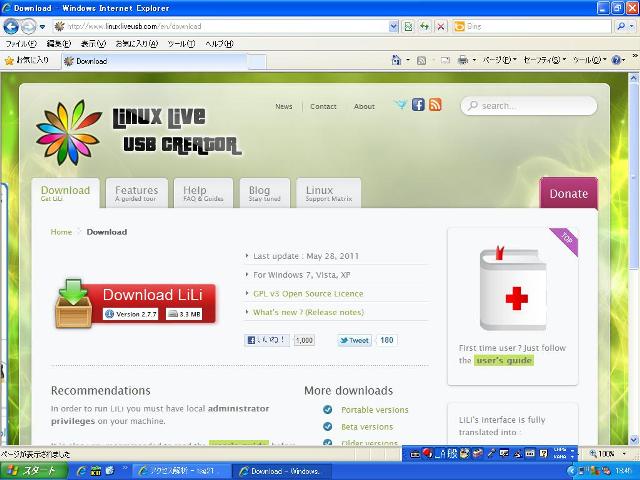Screen dimensions: 640x480
Task: Open the Facebook icon link
Action: tap(418, 105)
